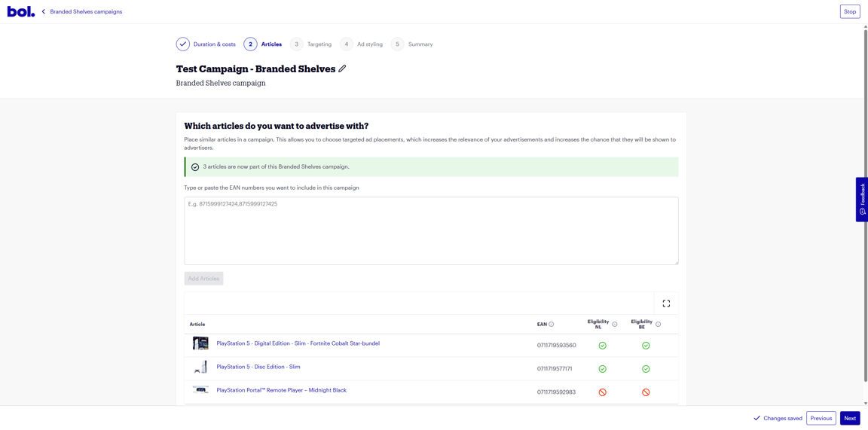Click the Stop button
Image resolution: width=868 pixels, height=430 pixels.
[850, 11]
